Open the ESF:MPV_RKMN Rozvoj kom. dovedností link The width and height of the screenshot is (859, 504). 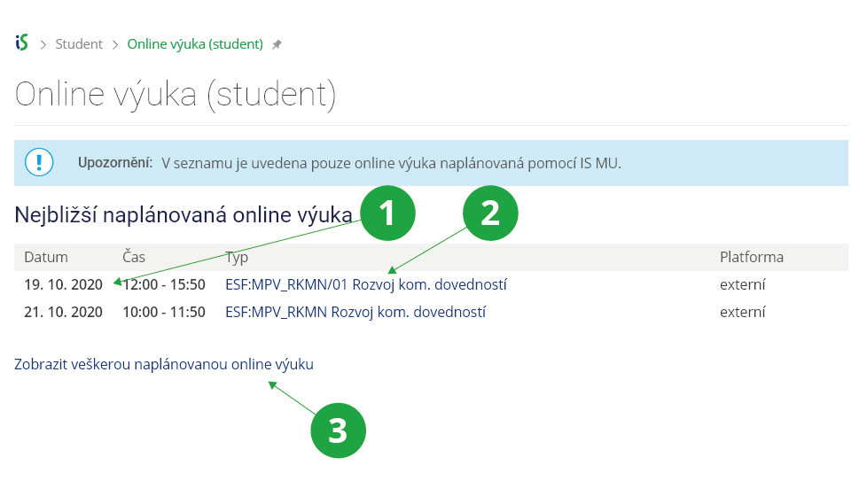tap(355, 312)
